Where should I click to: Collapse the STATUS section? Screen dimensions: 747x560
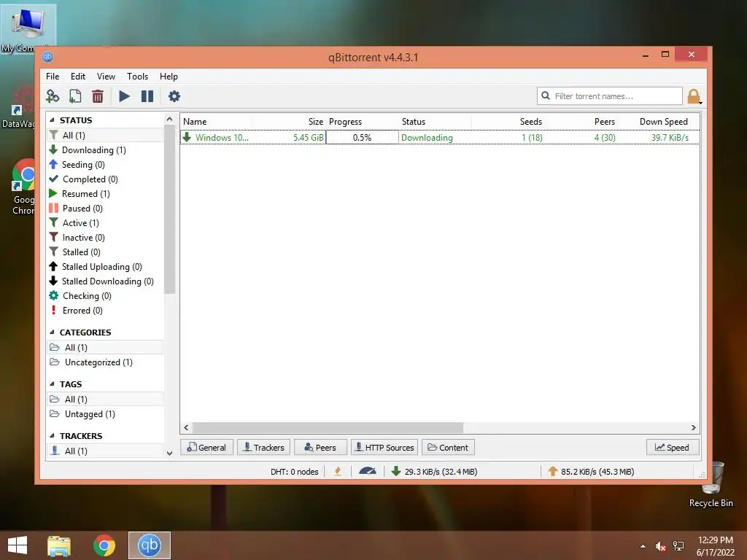pos(52,120)
